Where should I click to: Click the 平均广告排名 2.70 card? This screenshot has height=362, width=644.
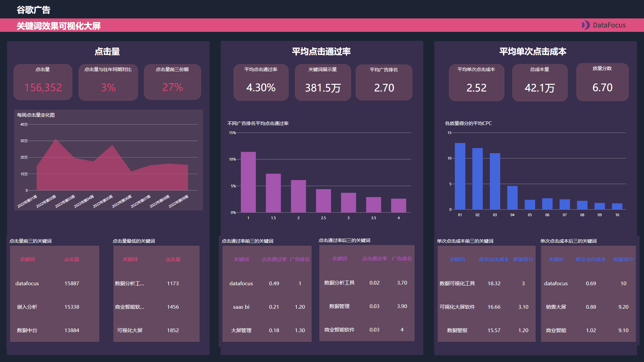tap(384, 82)
